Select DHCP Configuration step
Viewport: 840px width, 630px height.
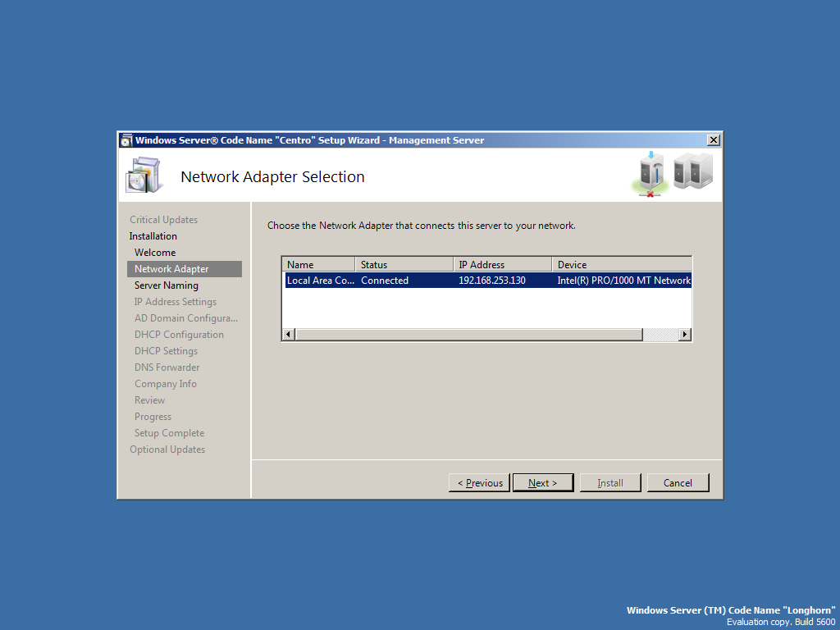[x=179, y=335]
